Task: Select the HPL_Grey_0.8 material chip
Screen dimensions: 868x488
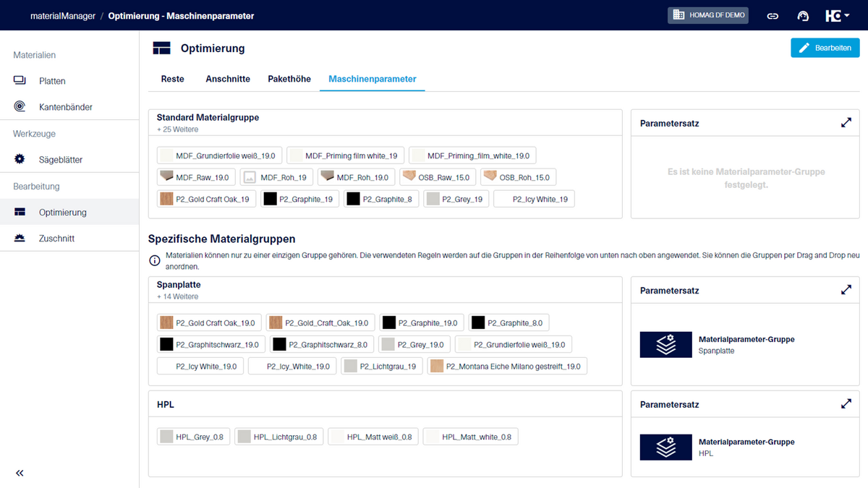Action: pyautogui.click(x=193, y=437)
